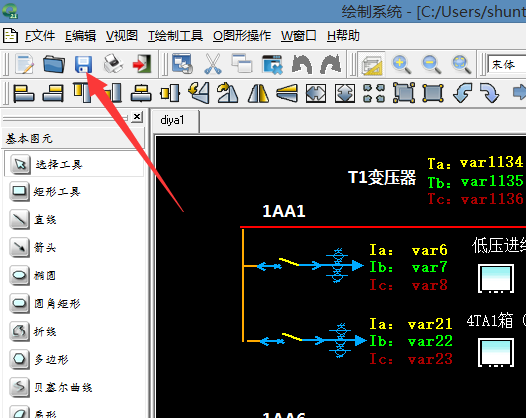
Task: Click the four-squares distribute icon
Action: [374, 93]
